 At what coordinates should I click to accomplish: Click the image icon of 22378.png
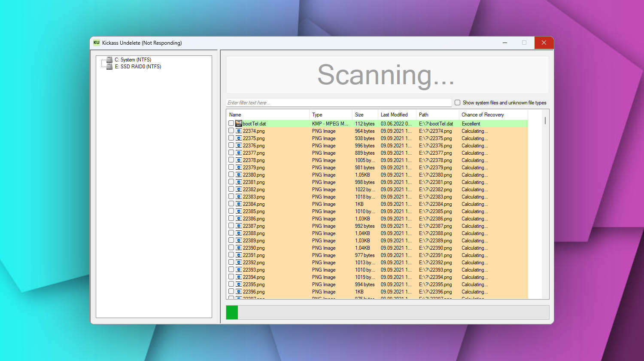coord(239,160)
